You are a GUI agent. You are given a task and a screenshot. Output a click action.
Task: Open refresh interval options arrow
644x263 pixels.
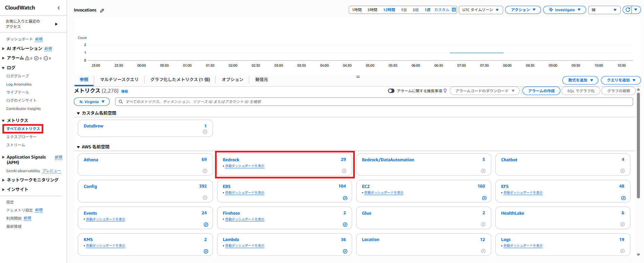click(x=636, y=10)
